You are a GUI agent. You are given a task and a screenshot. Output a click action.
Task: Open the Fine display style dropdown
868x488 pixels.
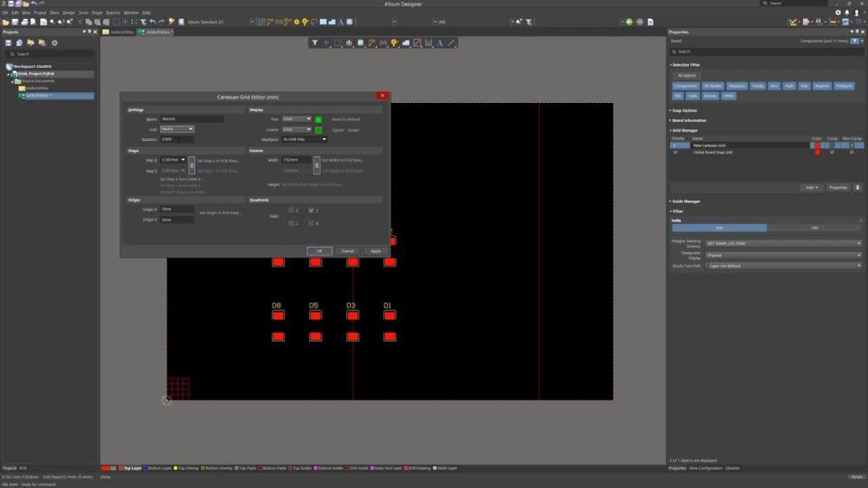tap(297, 119)
